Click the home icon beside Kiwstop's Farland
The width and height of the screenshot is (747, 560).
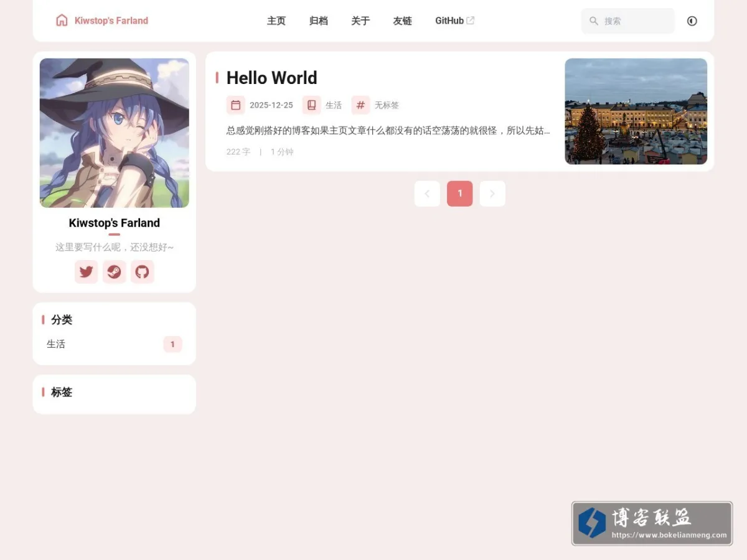pos(62,21)
